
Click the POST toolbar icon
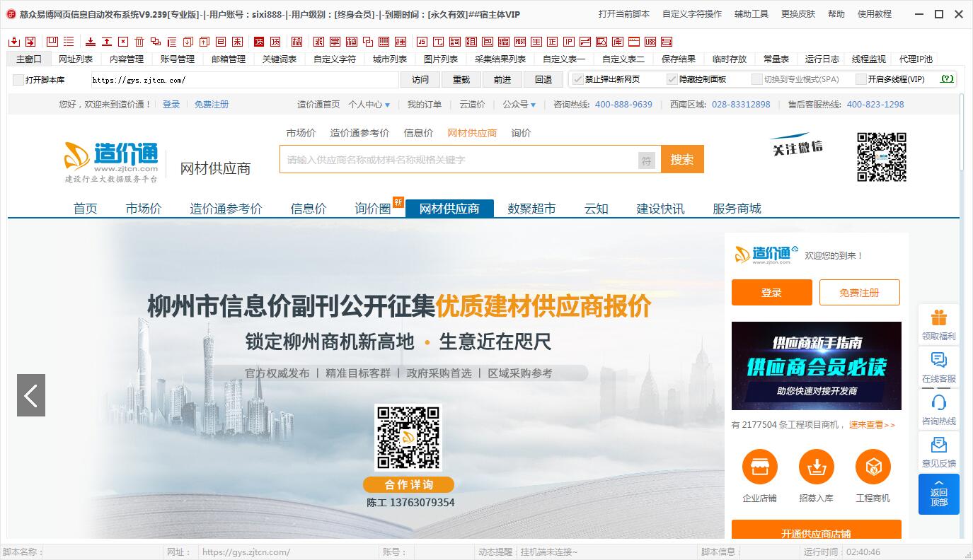520,42
